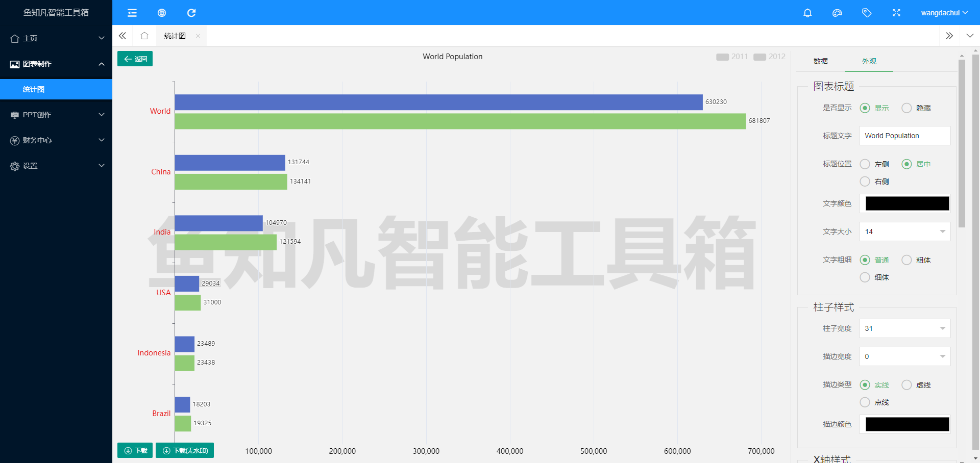Set title position to 居中
This screenshot has width=980, height=463.
tap(916, 164)
